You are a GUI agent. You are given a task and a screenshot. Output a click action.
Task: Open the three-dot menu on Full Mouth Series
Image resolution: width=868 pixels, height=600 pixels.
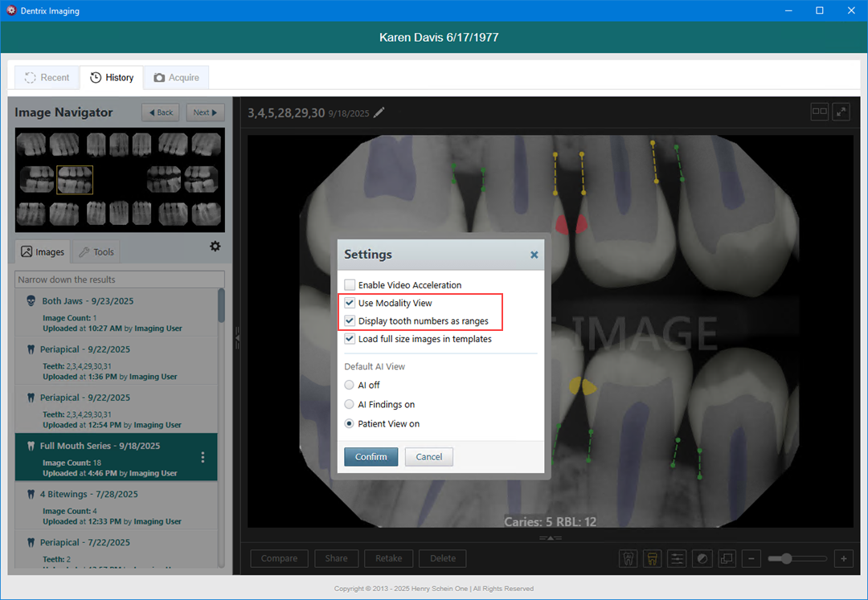tap(203, 457)
